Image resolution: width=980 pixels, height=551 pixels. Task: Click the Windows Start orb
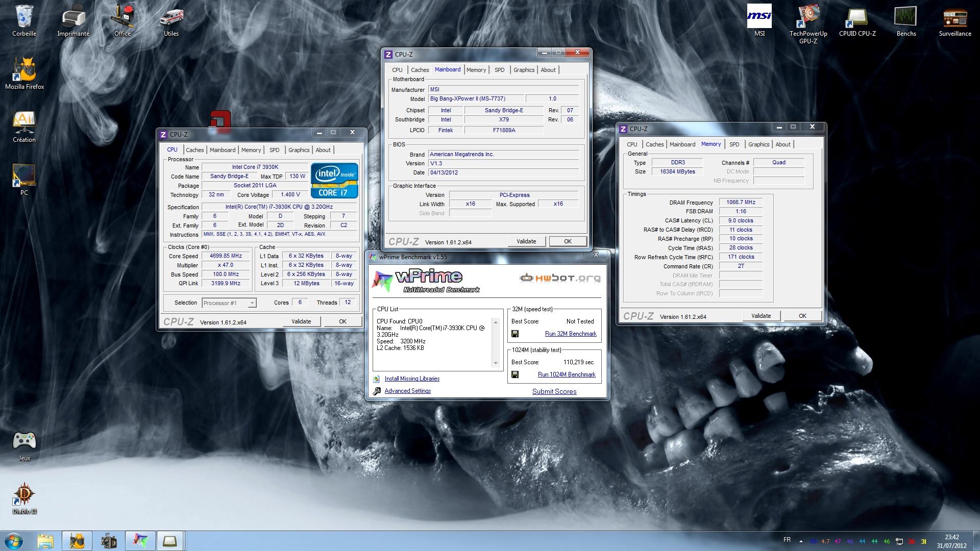[14, 541]
